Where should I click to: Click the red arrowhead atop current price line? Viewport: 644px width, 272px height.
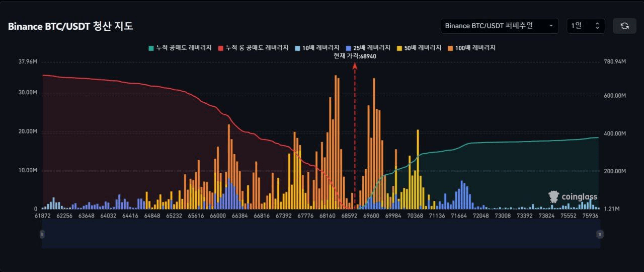tap(355, 65)
